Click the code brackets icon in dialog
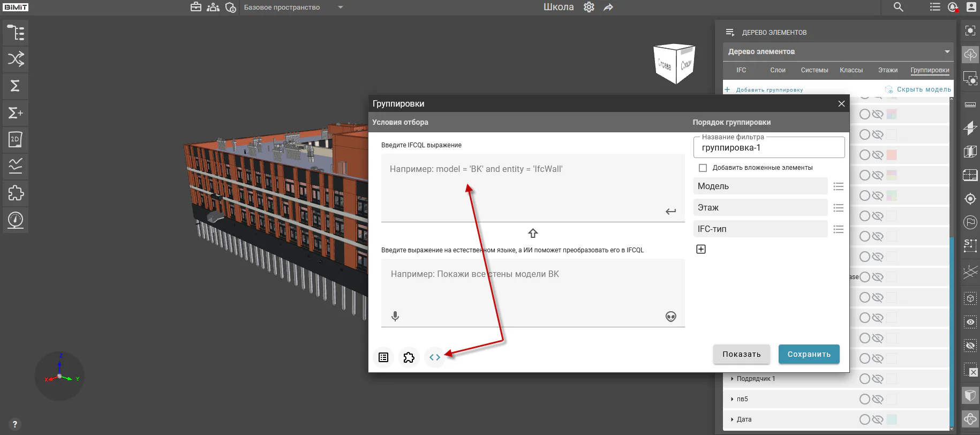 coord(435,357)
